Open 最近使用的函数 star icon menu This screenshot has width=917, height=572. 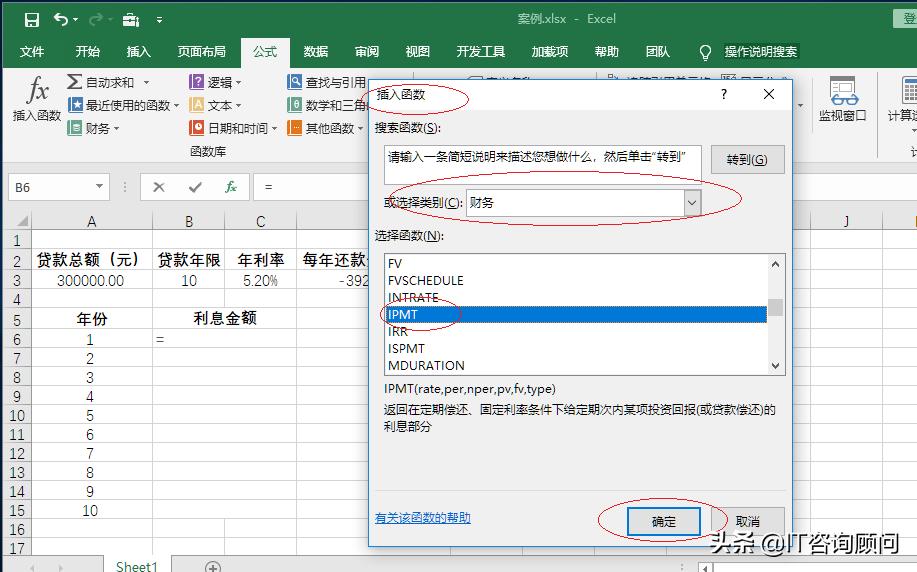click(75, 105)
